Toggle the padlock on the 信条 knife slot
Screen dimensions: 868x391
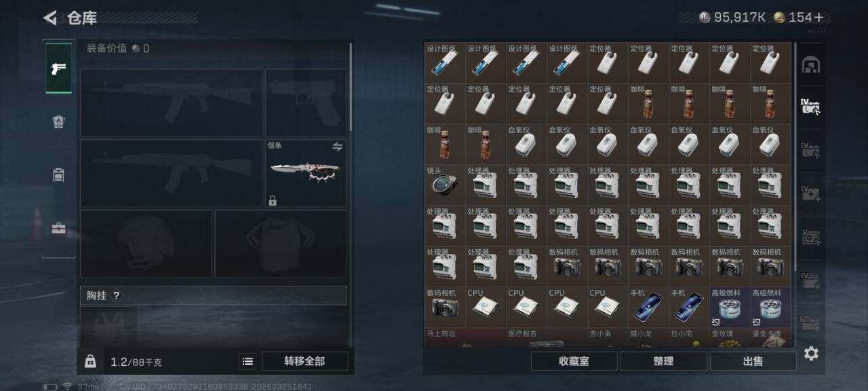tap(273, 201)
